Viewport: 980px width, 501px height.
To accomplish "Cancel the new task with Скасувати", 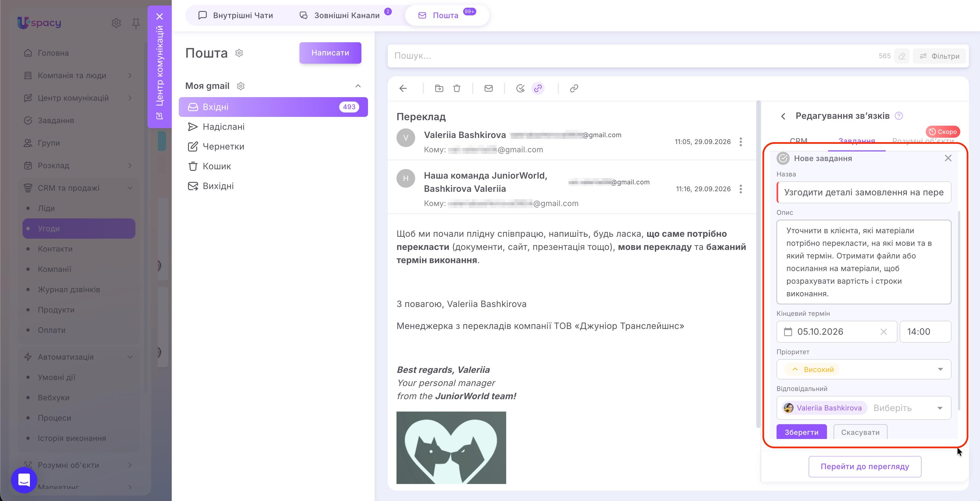I will coord(860,432).
